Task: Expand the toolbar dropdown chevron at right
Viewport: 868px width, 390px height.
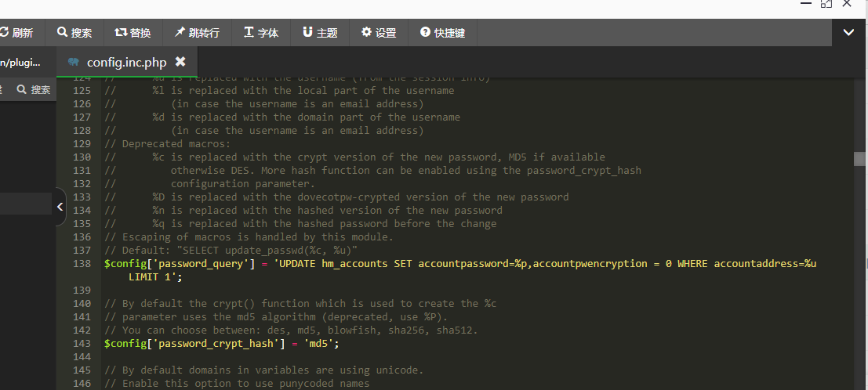Action: click(848, 33)
